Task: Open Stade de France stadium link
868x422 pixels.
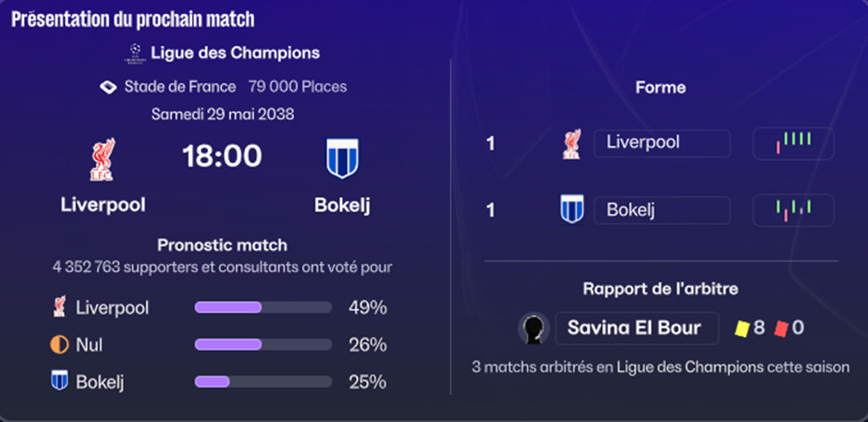Action: (x=180, y=87)
